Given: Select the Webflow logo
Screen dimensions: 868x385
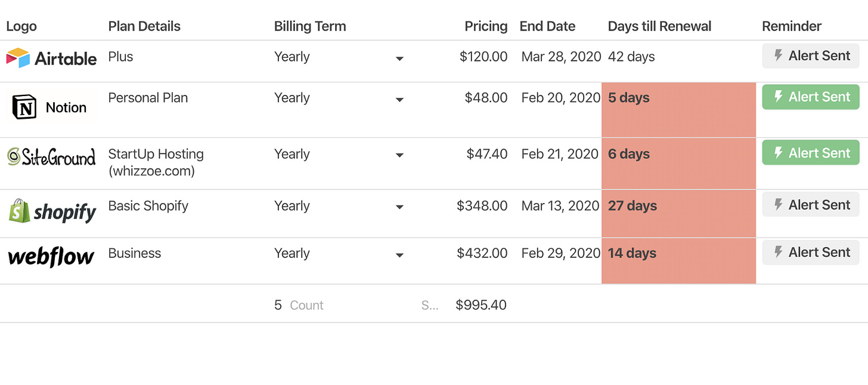Looking at the screenshot, I should click(51, 257).
